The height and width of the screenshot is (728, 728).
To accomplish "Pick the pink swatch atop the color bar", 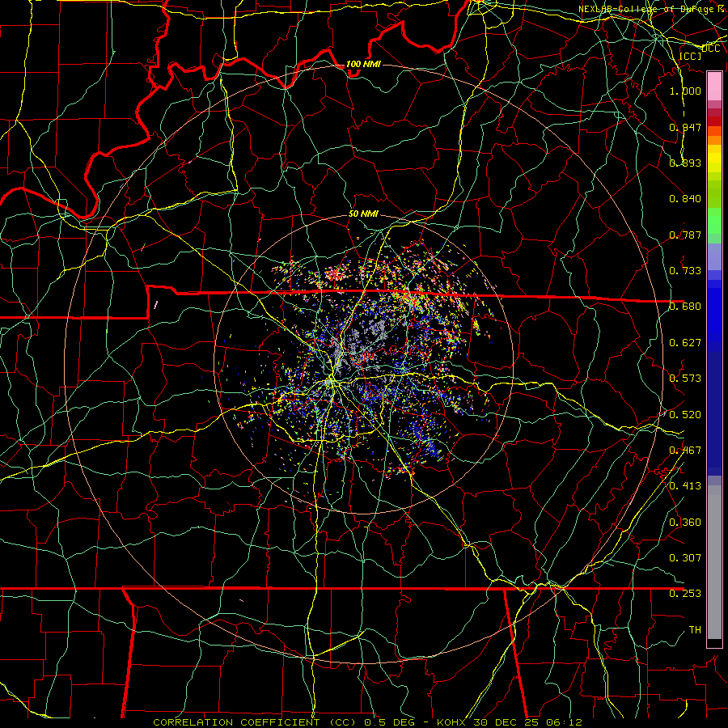I will [714, 87].
